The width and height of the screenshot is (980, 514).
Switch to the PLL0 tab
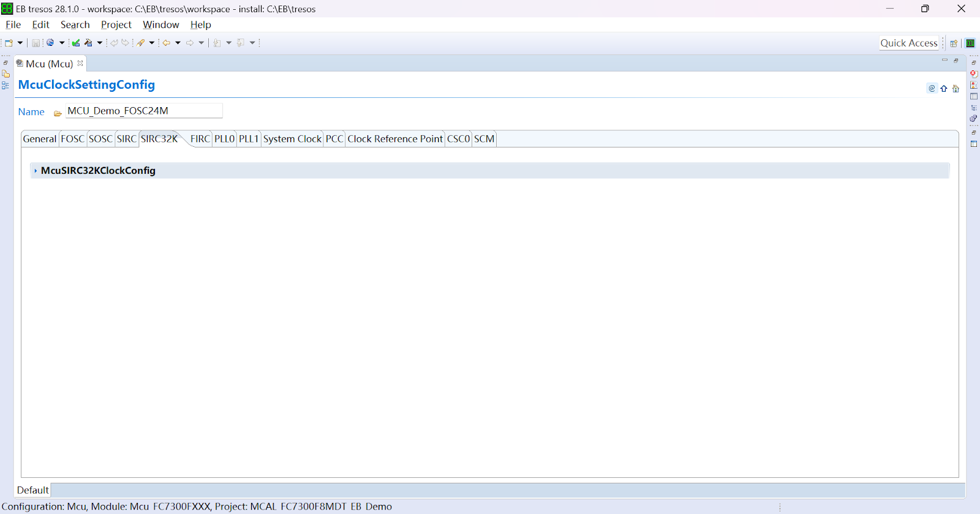pyautogui.click(x=225, y=139)
